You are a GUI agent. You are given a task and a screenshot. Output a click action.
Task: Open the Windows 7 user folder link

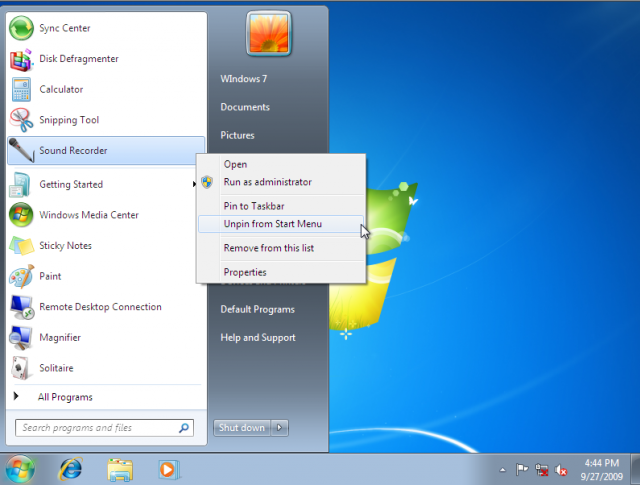coord(244,79)
